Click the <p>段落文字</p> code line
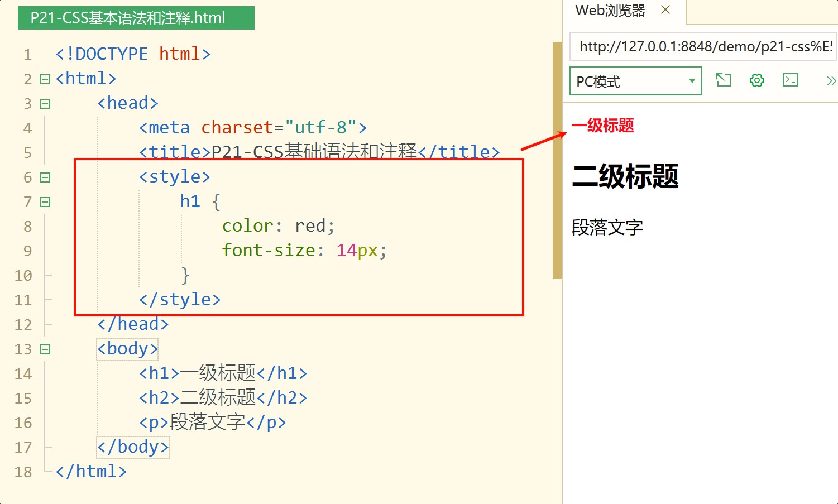Image resolution: width=838 pixels, height=504 pixels. point(212,422)
